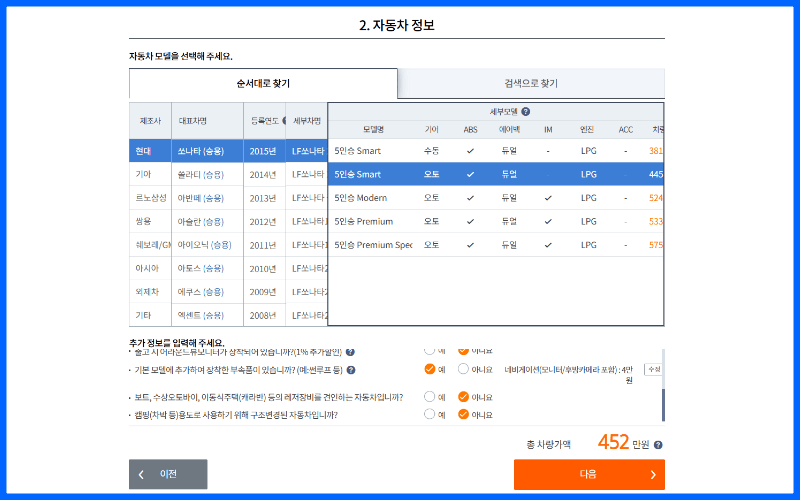Switch to 검색으로 찾기 tab

531,83
